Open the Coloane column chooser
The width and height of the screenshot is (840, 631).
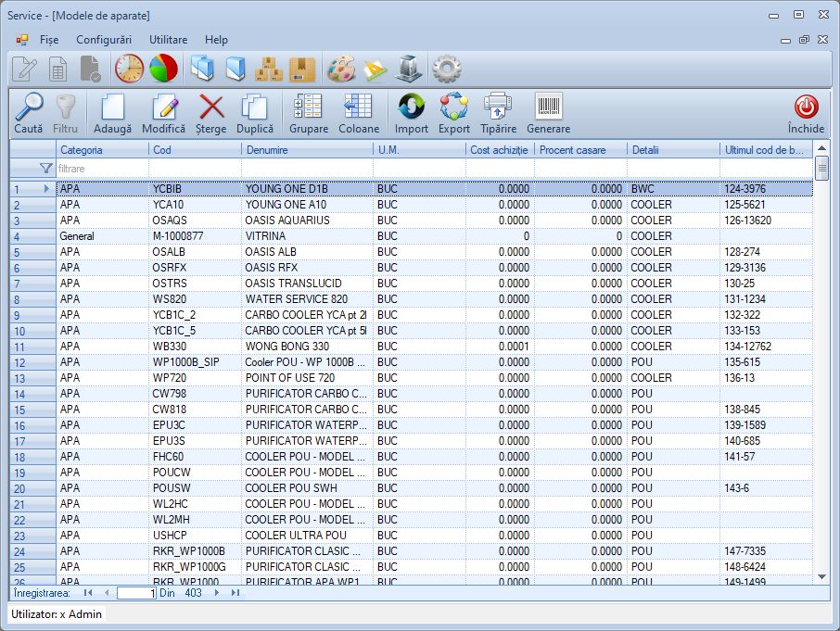[358, 113]
